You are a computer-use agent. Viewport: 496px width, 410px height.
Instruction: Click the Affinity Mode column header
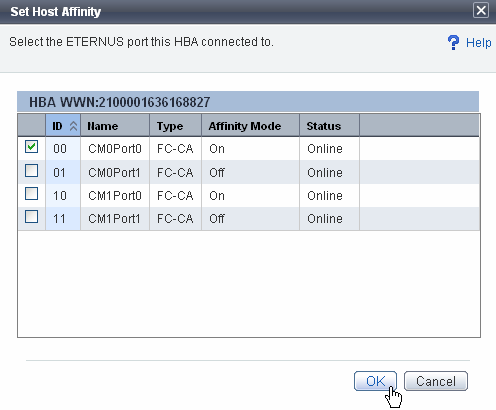(x=250, y=126)
